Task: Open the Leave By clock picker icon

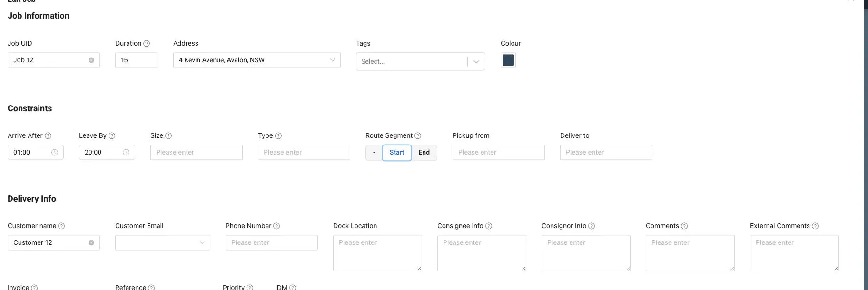Action: [x=126, y=152]
